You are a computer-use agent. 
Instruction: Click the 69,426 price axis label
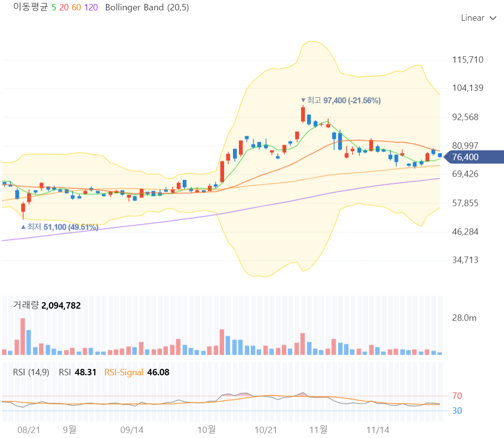coord(465,174)
